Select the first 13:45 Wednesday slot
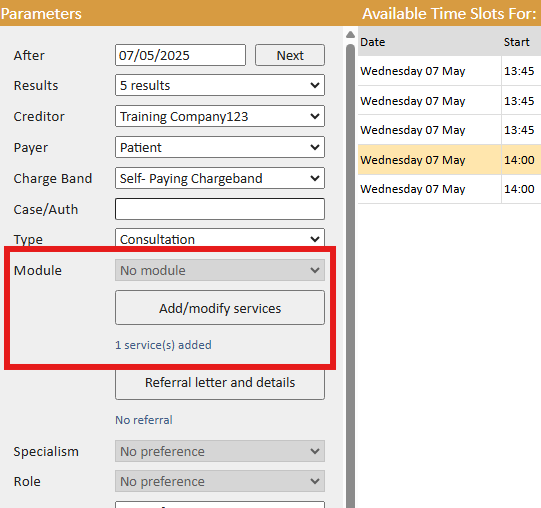541x508 pixels. click(449, 71)
